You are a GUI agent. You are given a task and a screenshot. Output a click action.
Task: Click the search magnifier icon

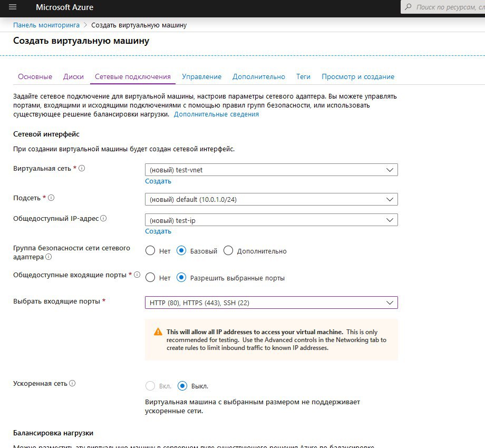pos(408,7)
